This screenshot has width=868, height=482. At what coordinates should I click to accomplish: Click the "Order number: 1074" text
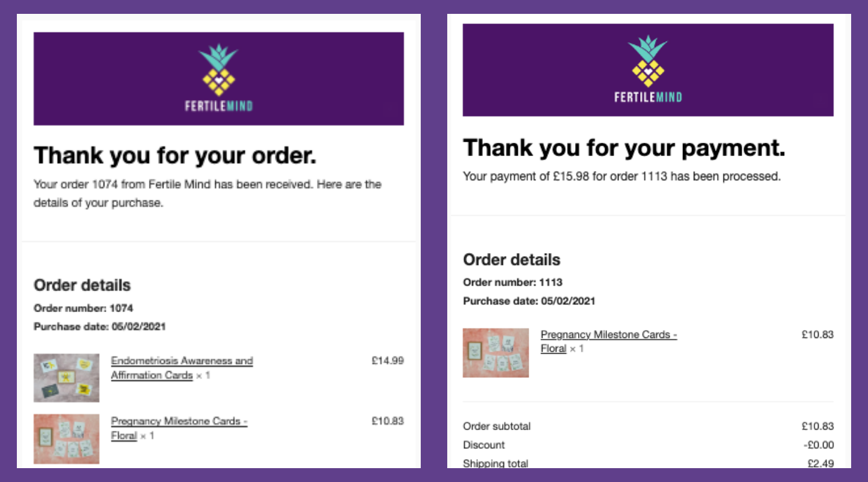83,308
